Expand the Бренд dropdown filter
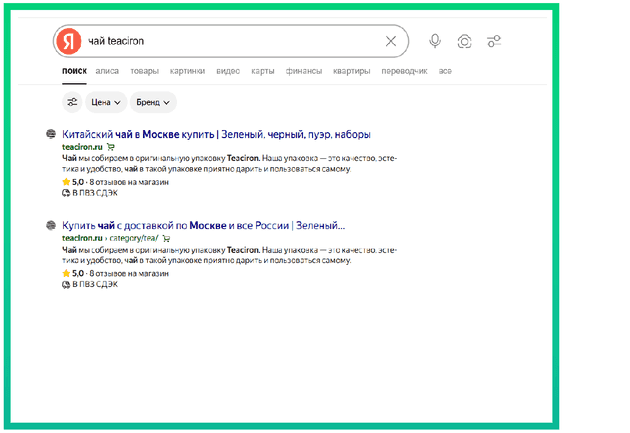This screenshot has width=630, height=433. point(153,102)
